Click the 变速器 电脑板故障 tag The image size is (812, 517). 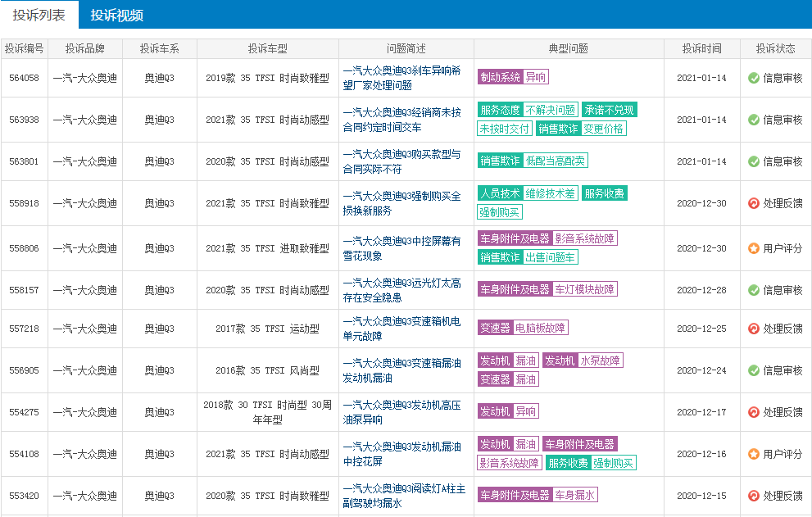coord(523,328)
